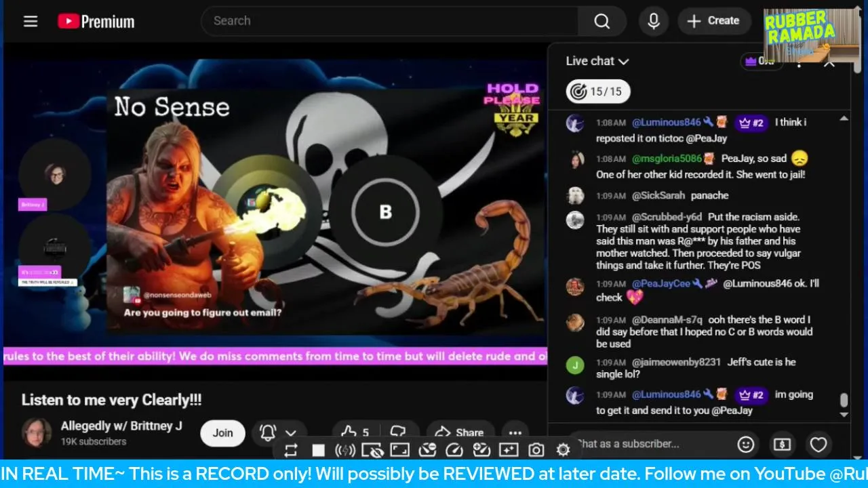868x488 pixels.
Task: Toggle the notification bell
Action: pyautogui.click(x=268, y=432)
